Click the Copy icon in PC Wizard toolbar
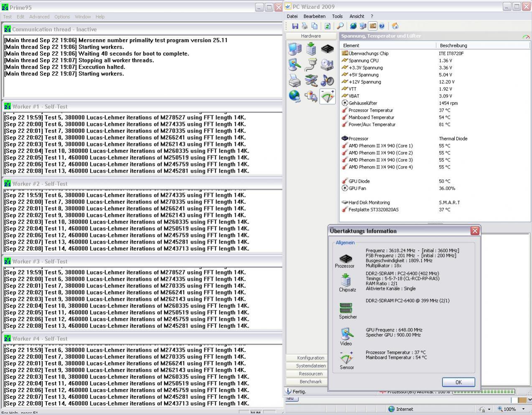 (314, 26)
